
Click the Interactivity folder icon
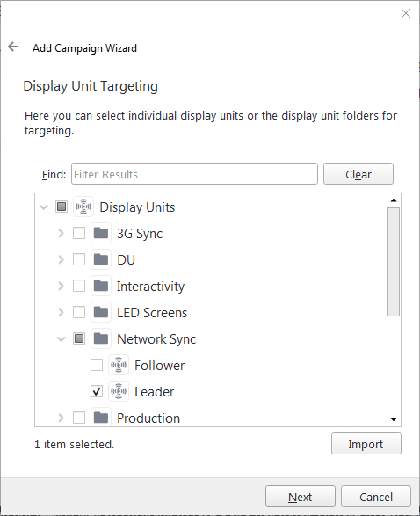pos(101,286)
